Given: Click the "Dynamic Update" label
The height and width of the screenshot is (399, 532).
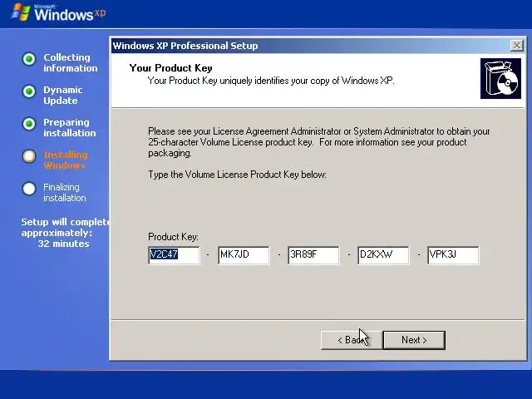Looking at the screenshot, I should (63, 95).
